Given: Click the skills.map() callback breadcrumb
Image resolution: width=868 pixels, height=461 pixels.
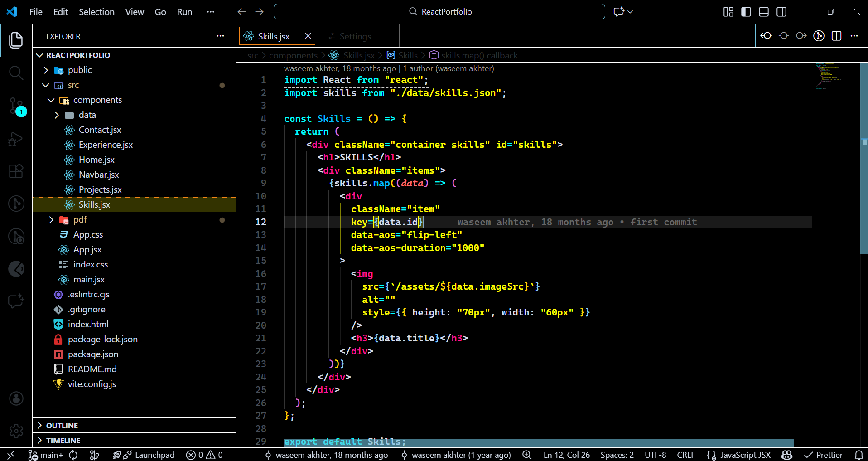Looking at the screenshot, I should pos(473,55).
